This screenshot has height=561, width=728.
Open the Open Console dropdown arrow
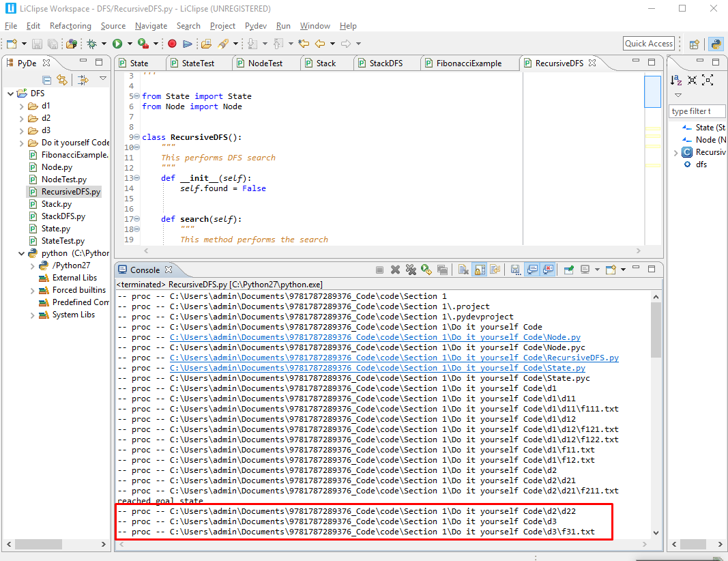tap(623, 270)
